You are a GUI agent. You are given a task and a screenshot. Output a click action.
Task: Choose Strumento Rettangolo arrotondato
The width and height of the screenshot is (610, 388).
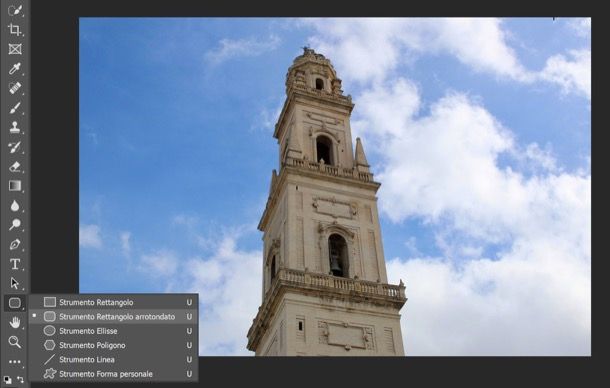tap(113, 317)
